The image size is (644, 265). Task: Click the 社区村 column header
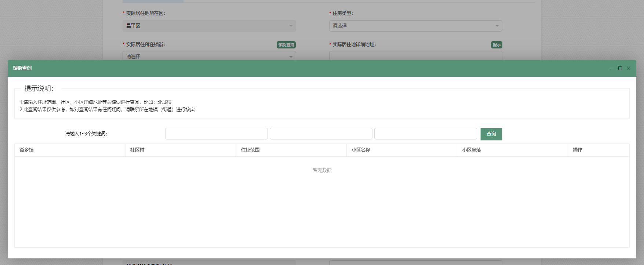point(137,150)
